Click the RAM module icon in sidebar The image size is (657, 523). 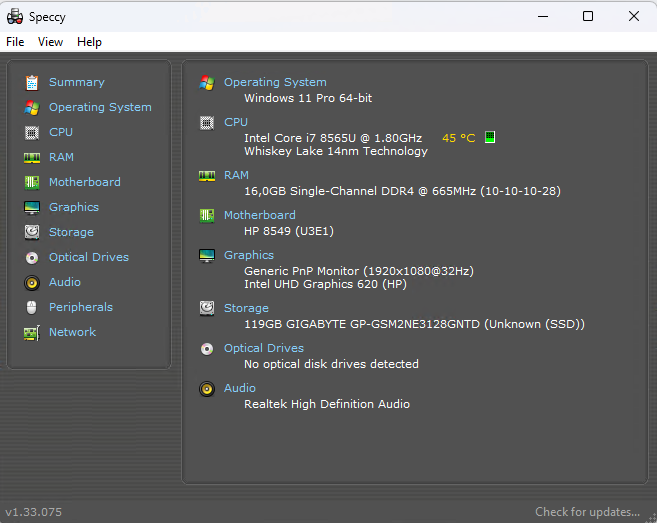32,157
